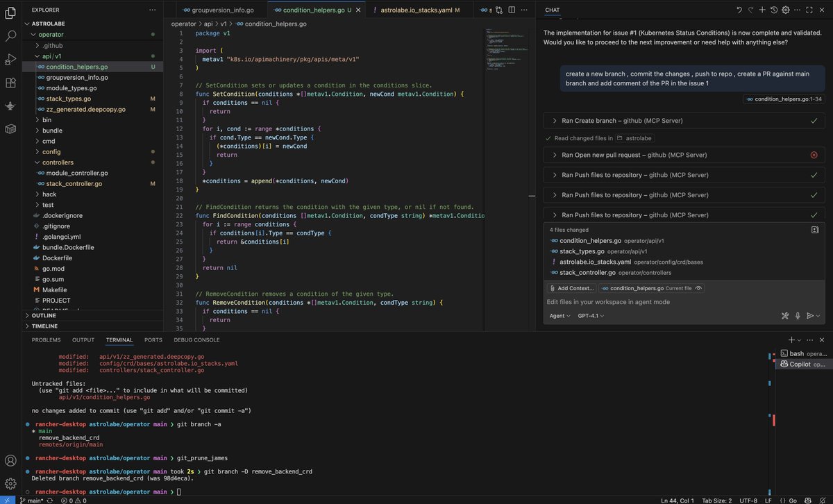This screenshot has height=504, width=833.
Task: Close the condition_helpers.go editor tab
Action: pos(359,10)
